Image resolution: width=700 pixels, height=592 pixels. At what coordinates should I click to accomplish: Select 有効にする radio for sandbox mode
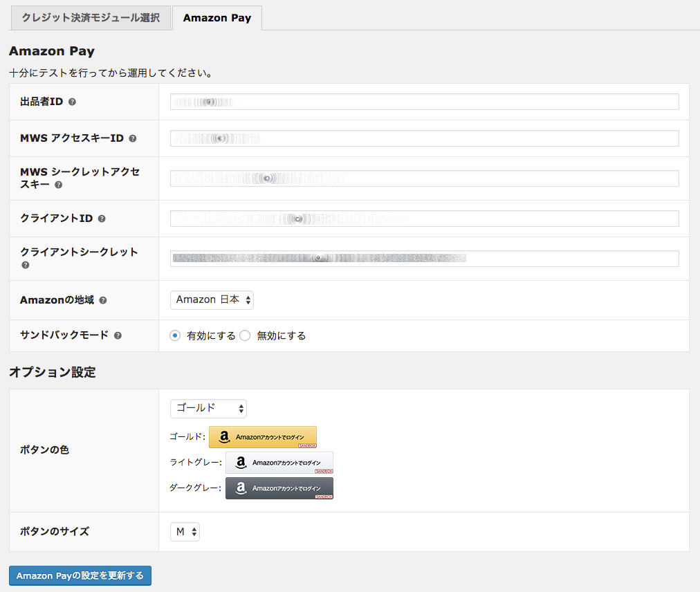pos(175,335)
